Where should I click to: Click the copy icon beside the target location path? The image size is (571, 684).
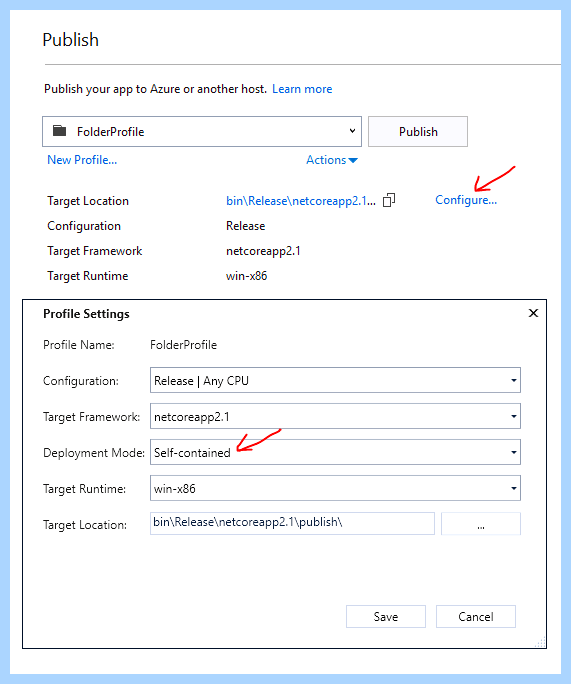[x=389, y=200]
